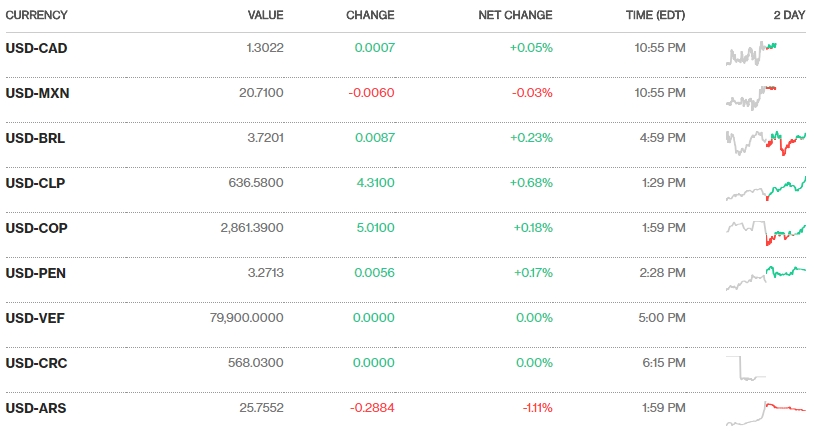
Task: Click the USD-VEF currency link
Action: [35, 318]
